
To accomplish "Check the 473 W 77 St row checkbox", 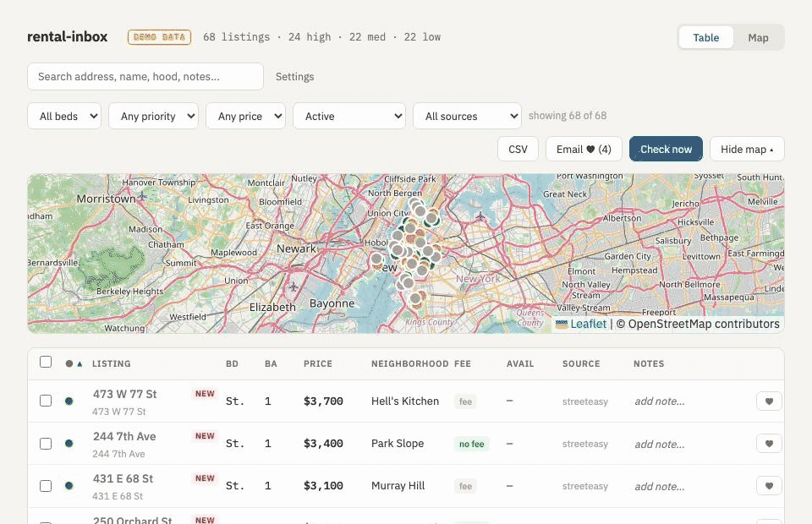I will click(46, 401).
